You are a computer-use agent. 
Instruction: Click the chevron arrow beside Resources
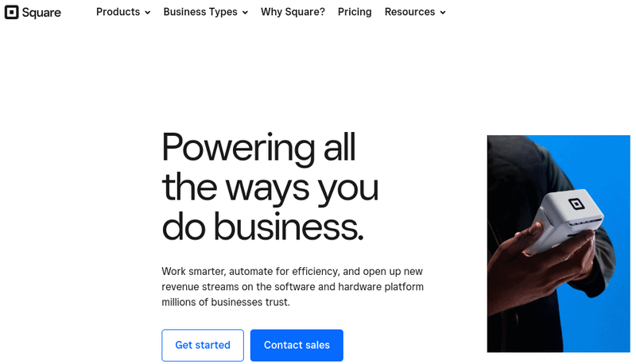click(443, 13)
